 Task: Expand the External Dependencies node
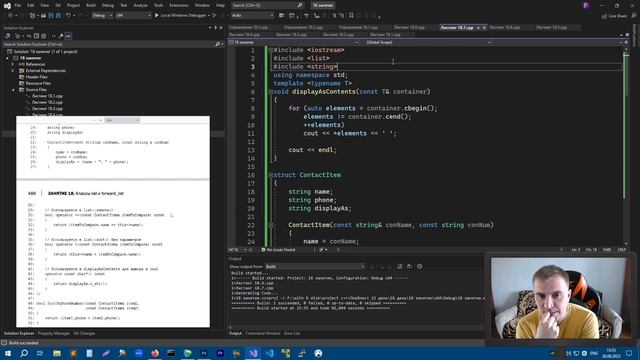click(x=13, y=71)
